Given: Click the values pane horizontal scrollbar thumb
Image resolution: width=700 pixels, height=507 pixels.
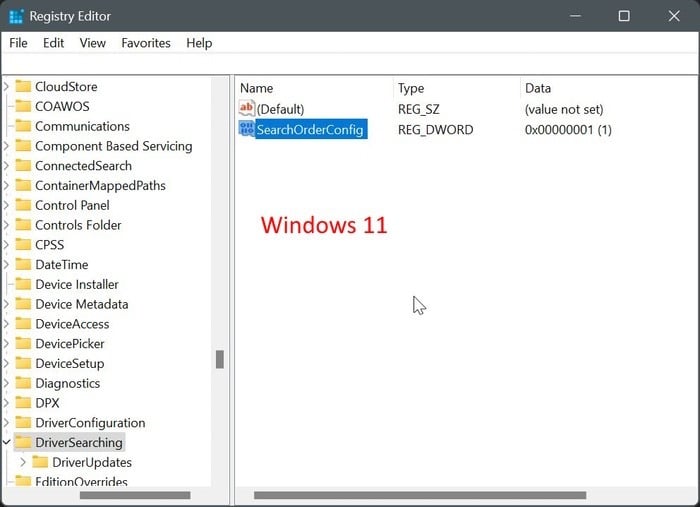Looking at the screenshot, I should [x=420, y=495].
